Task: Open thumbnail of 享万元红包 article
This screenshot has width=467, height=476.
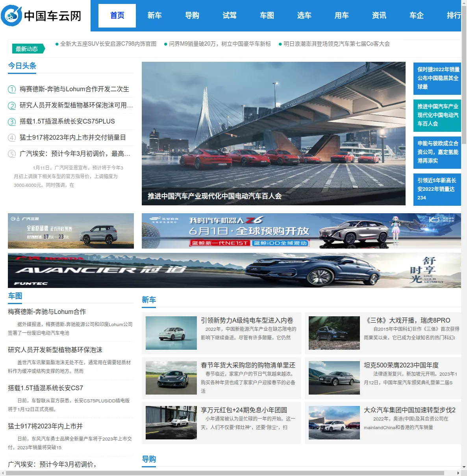Action: point(171,422)
